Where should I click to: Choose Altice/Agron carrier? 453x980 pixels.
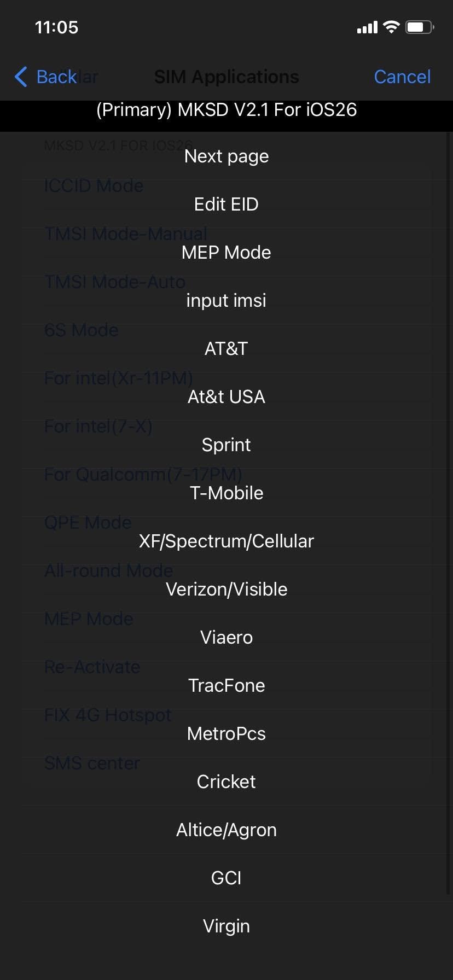[x=226, y=830]
